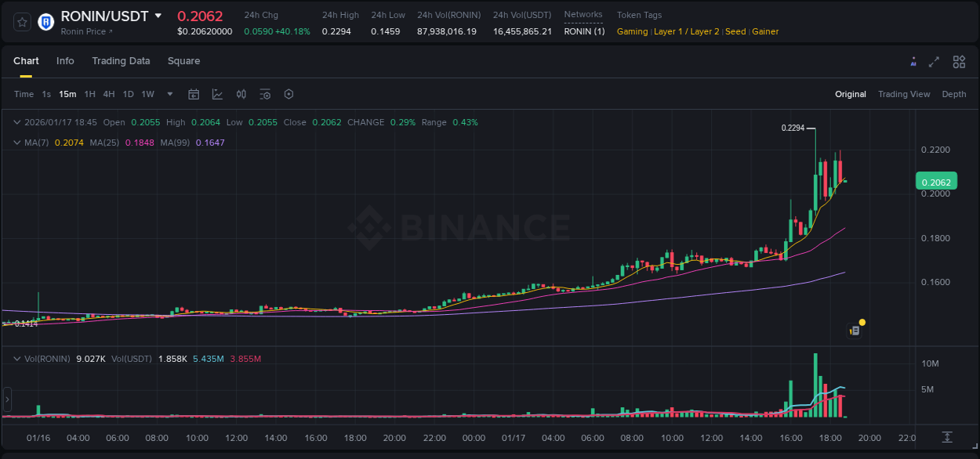This screenshot has height=459, width=980.
Task: Open the indicator list icon
Action: [265, 94]
